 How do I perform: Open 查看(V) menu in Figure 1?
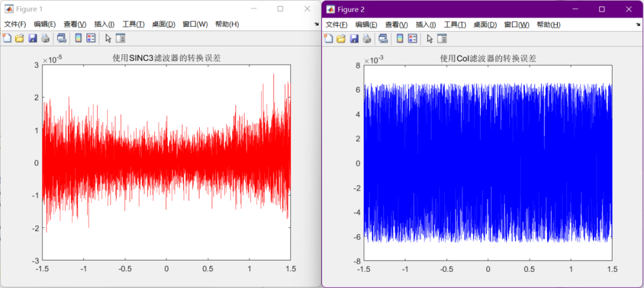(x=75, y=24)
